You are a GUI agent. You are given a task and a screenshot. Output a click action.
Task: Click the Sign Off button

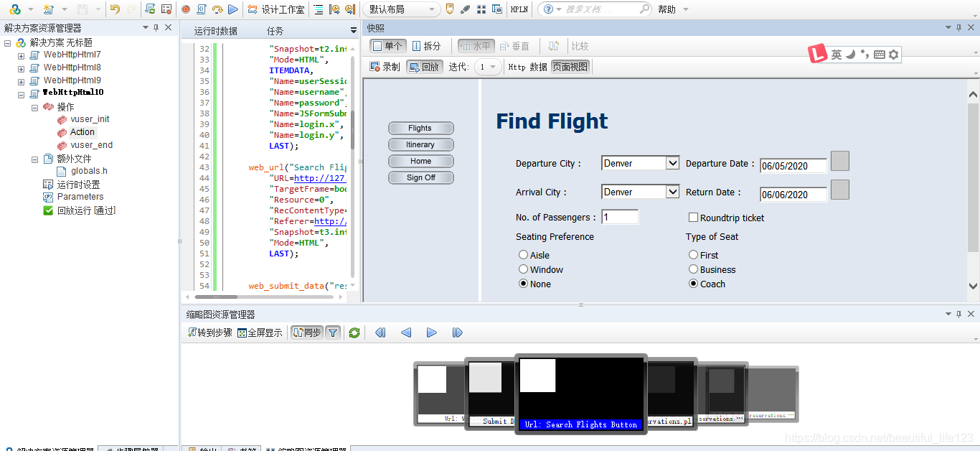coord(420,177)
